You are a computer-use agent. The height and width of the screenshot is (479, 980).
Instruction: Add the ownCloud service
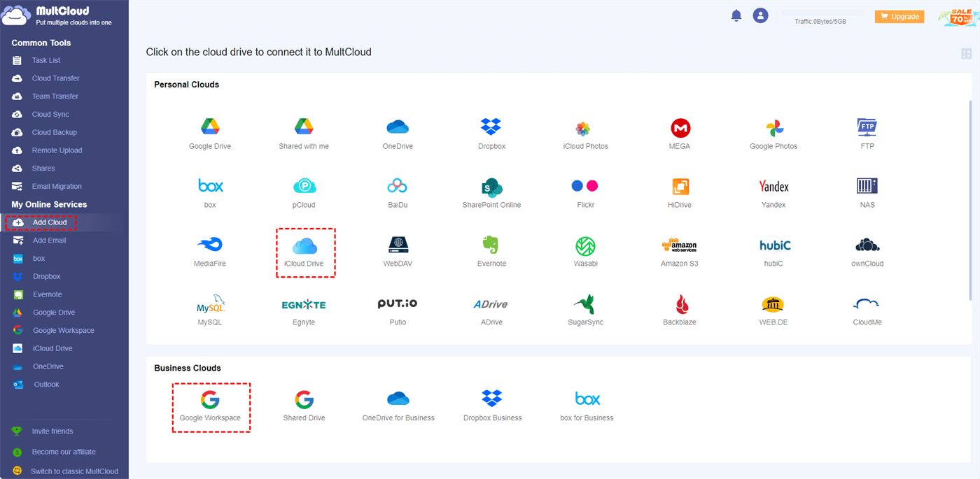[x=867, y=251]
